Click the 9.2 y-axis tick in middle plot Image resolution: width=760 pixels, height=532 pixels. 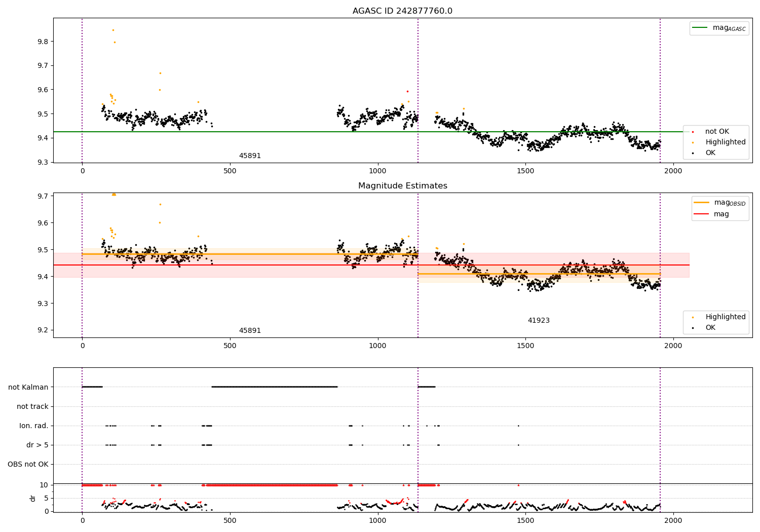coord(43,330)
